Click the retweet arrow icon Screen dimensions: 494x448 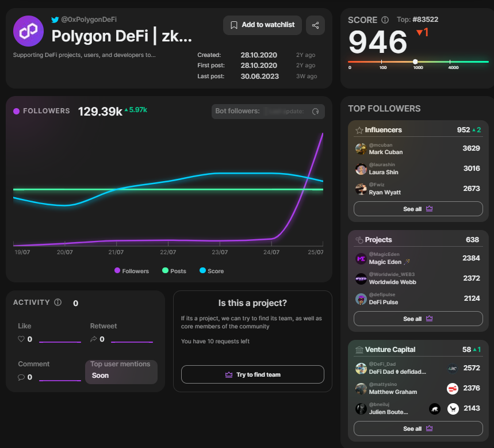pos(94,339)
